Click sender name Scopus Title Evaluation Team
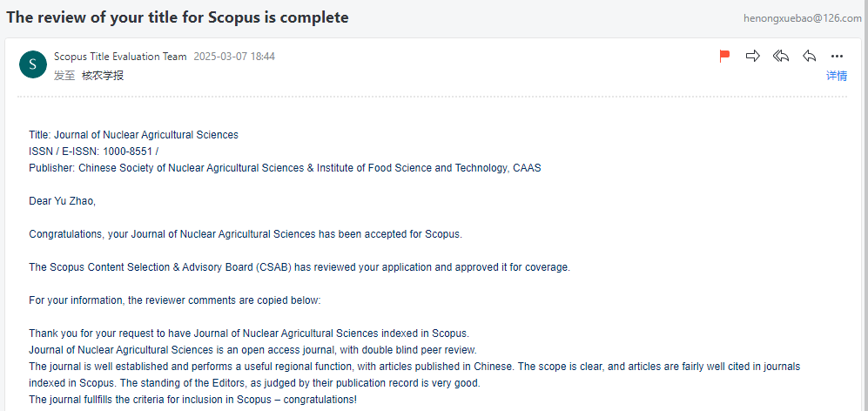This screenshot has width=868, height=411. point(120,57)
